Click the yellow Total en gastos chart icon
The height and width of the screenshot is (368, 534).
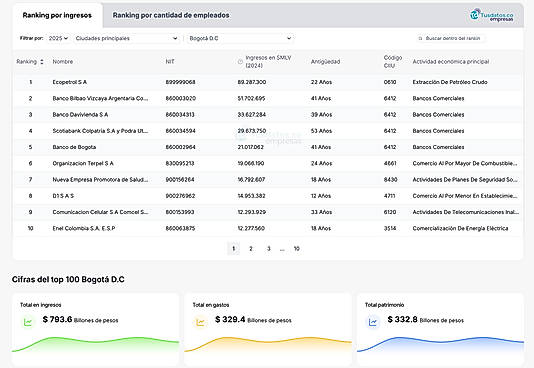(x=200, y=321)
